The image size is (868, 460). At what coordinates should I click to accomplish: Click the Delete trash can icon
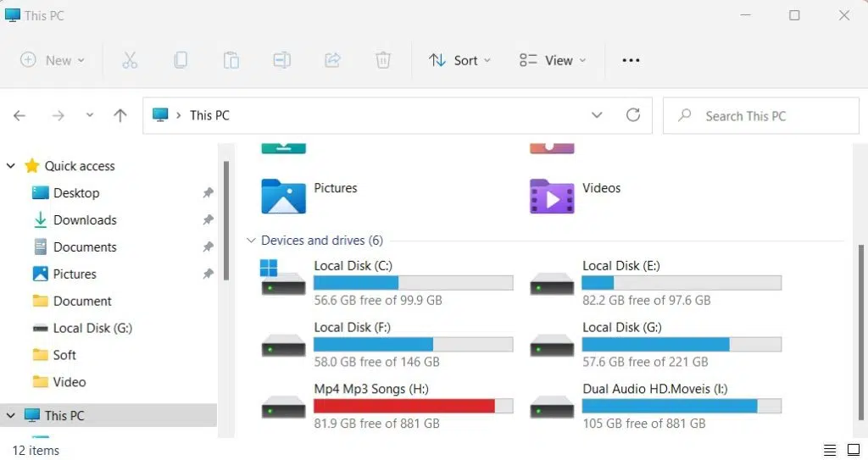[383, 60]
